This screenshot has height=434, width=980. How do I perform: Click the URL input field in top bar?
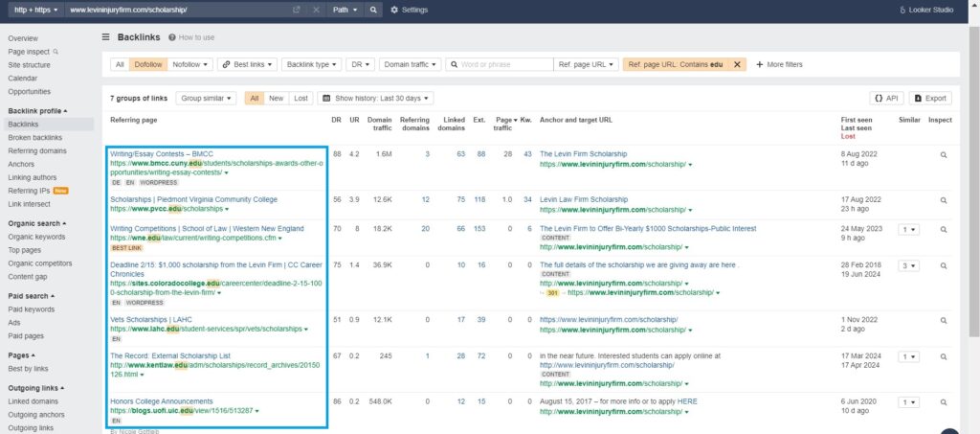pos(178,10)
